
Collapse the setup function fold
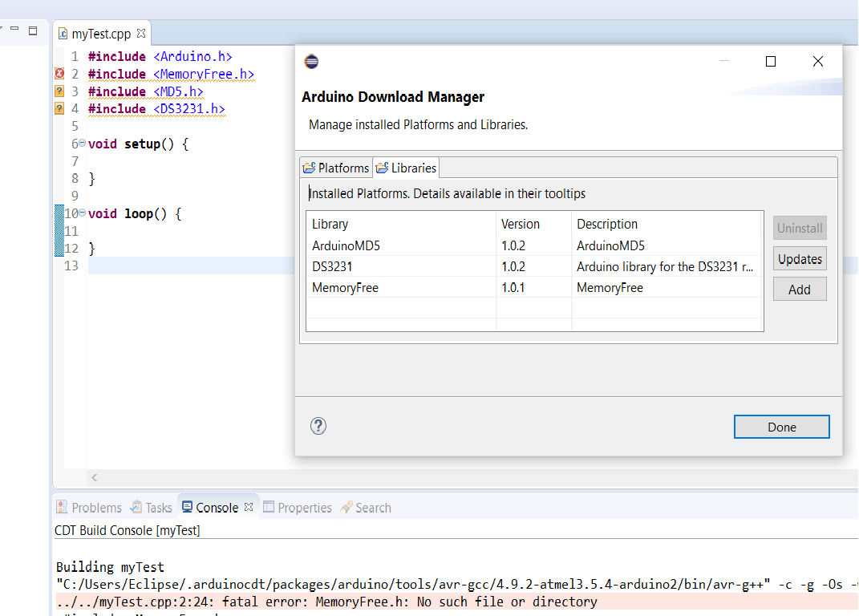(82, 144)
